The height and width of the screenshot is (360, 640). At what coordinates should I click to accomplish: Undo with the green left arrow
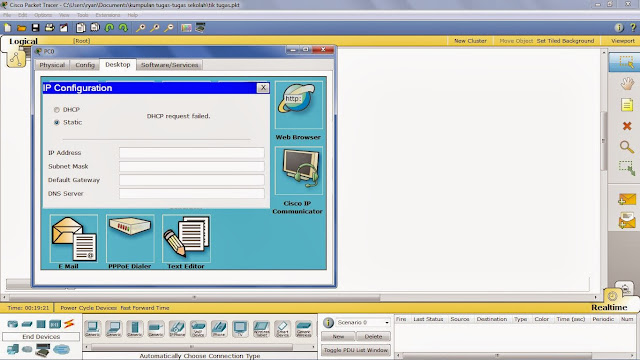(109, 28)
